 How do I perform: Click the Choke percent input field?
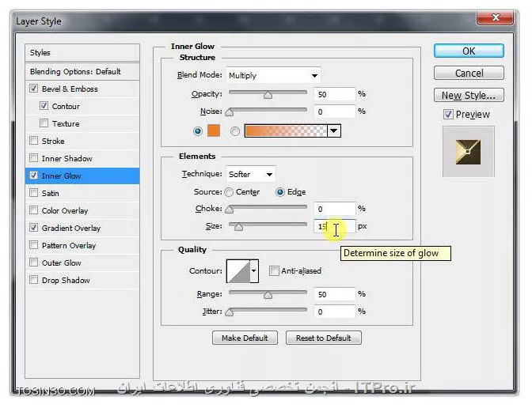tap(335, 209)
